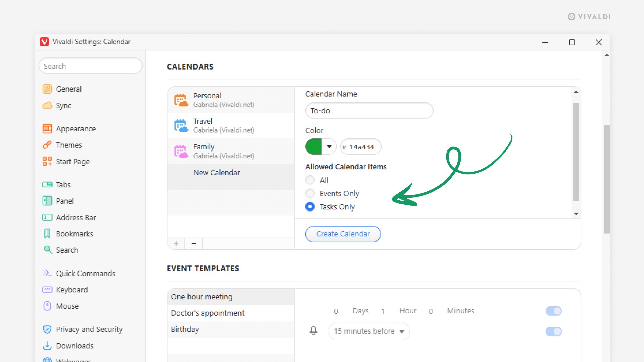Viewport: 644px width, 362px height.
Task: Click the Family calendar pink icon
Action: pyautogui.click(x=181, y=151)
